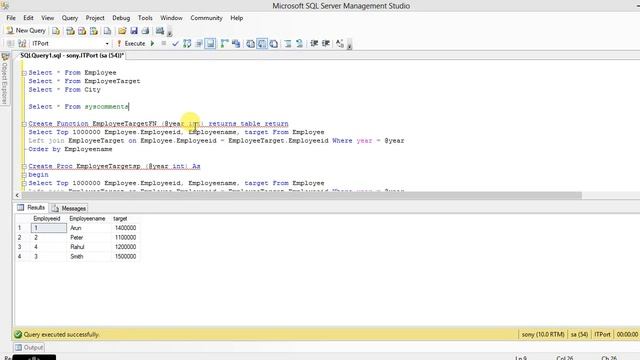Open the File menu
The width and height of the screenshot is (640, 360).
point(11,18)
